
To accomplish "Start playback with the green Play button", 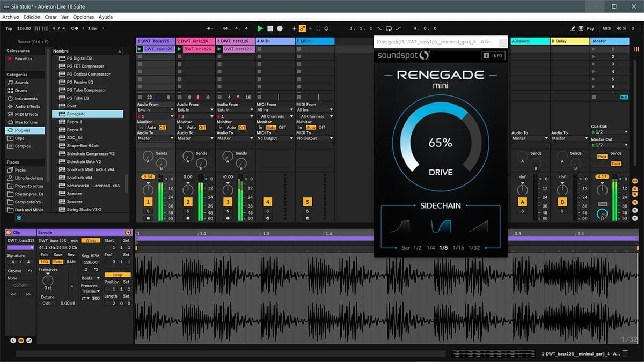I will (x=260, y=28).
